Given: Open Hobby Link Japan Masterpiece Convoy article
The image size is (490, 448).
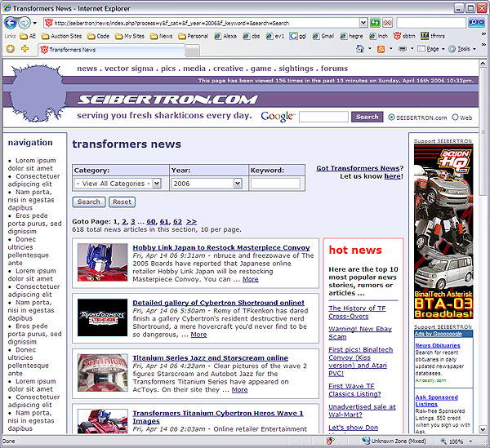Looking at the screenshot, I should pyautogui.click(x=221, y=247).
